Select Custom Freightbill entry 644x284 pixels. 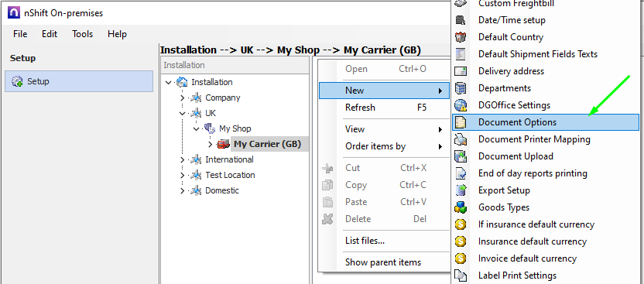(x=546, y=4)
